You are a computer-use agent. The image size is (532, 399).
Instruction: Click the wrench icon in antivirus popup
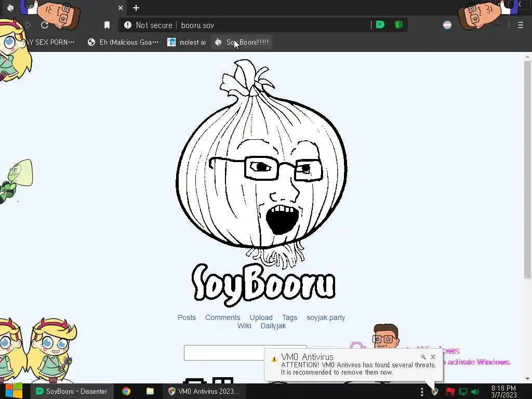coord(423,357)
